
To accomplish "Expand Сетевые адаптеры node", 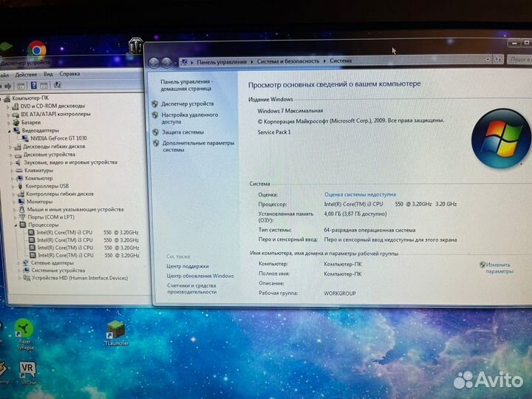I will coord(18,263).
